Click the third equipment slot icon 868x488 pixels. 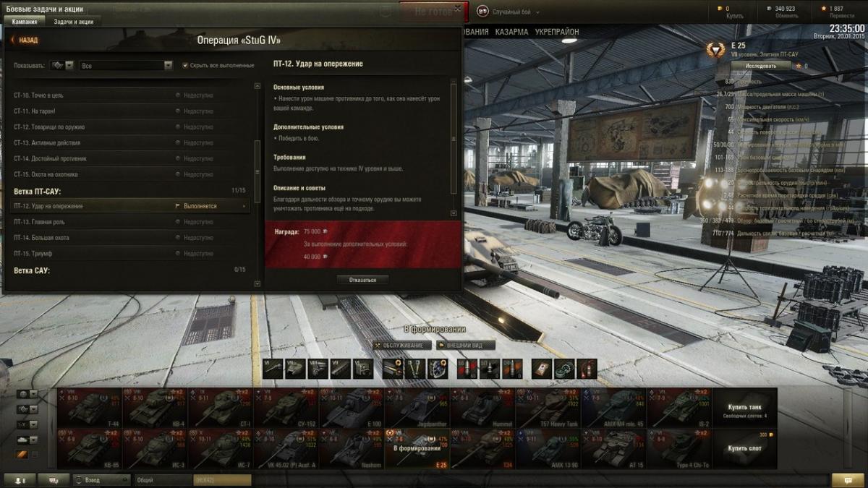pos(438,368)
